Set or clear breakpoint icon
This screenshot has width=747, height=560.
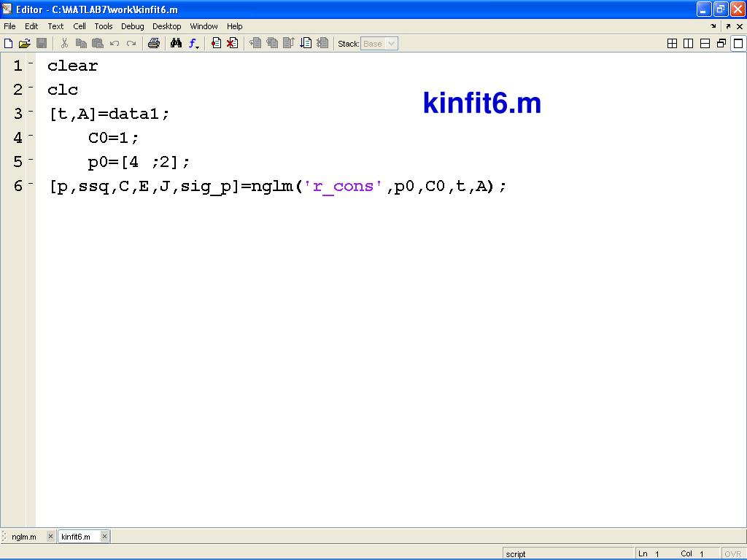216,44
